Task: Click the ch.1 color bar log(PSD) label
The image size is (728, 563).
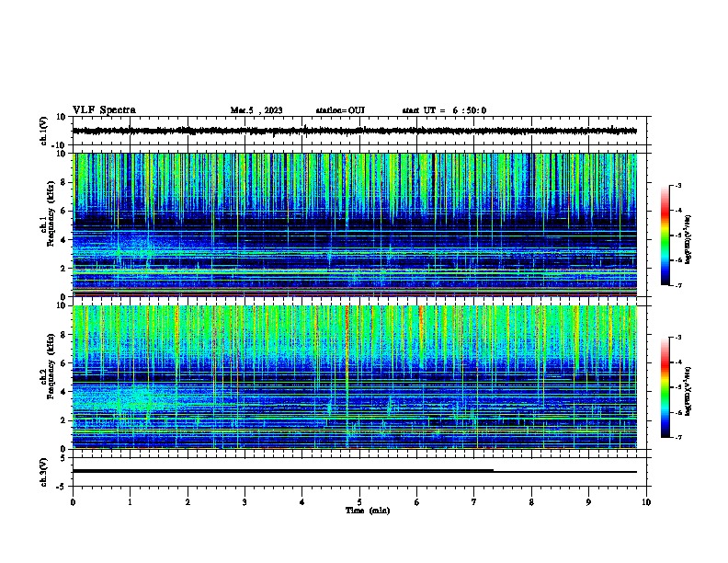Action: 688,239
